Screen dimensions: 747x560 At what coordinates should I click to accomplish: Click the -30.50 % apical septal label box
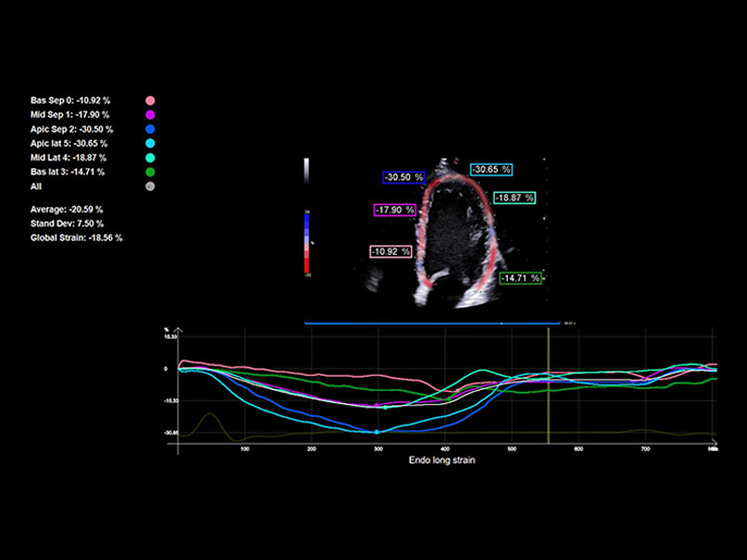click(404, 177)
